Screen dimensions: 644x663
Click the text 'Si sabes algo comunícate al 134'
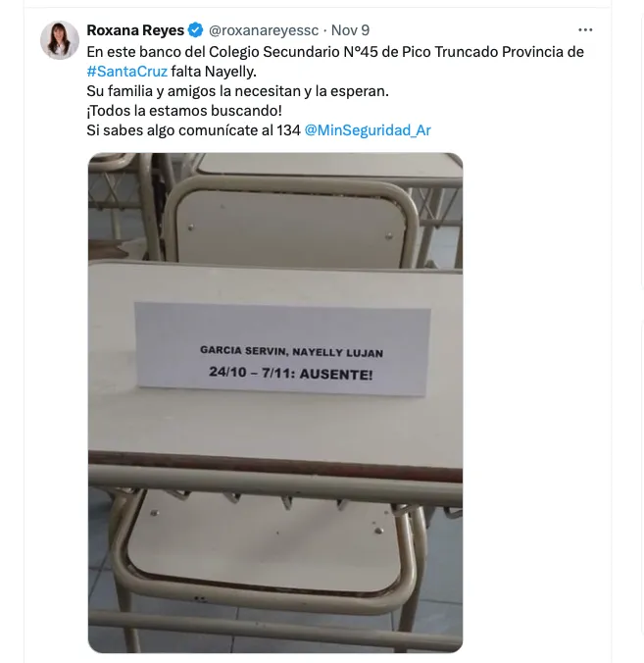pos(193,130)
